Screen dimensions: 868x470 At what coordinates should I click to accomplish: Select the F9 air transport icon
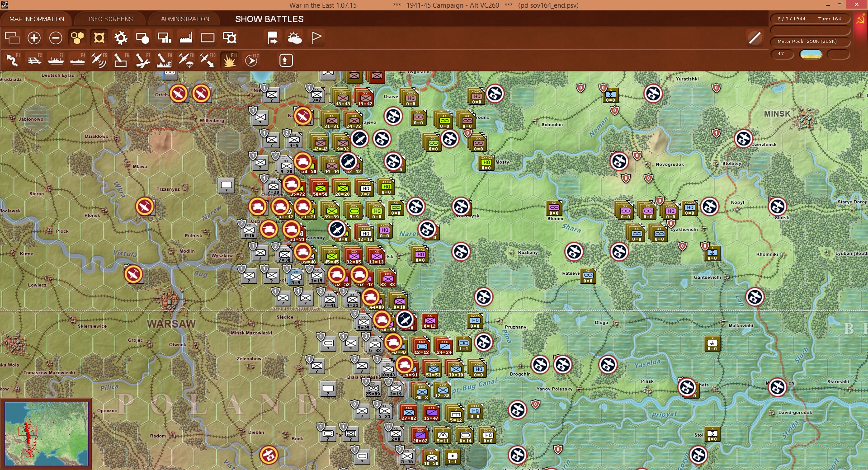coord(186,60)
